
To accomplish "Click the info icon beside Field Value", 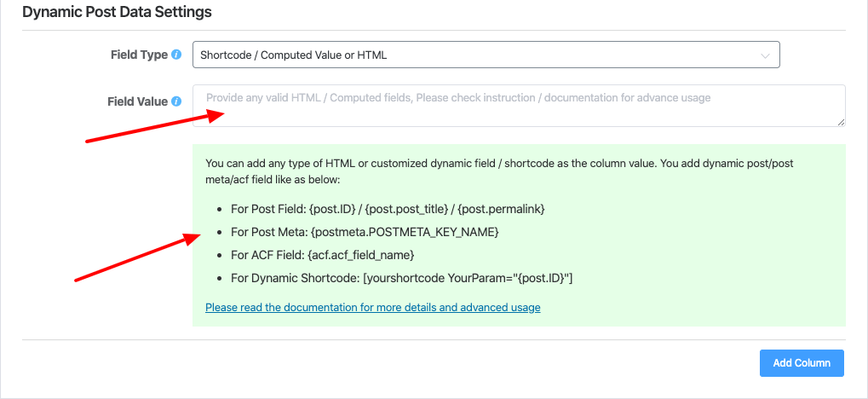I will pos(176,101).
